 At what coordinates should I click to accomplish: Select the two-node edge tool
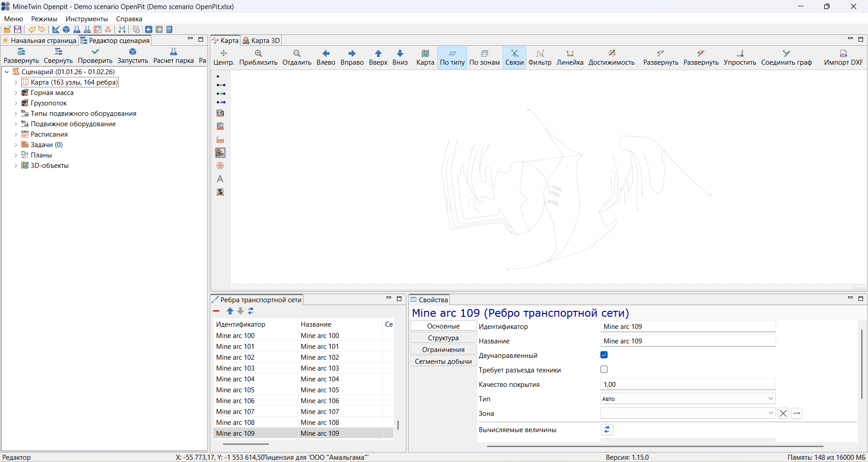tap(221, 85)
